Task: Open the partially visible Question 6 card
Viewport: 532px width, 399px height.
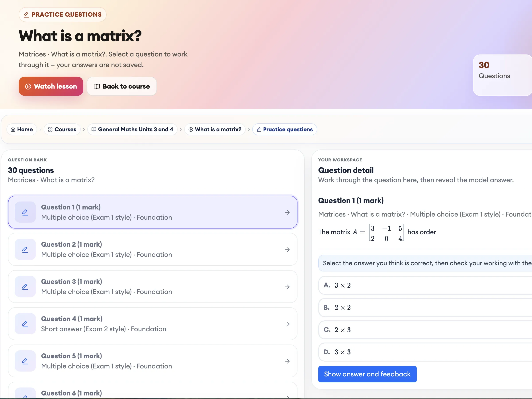Action: point(153,391)
